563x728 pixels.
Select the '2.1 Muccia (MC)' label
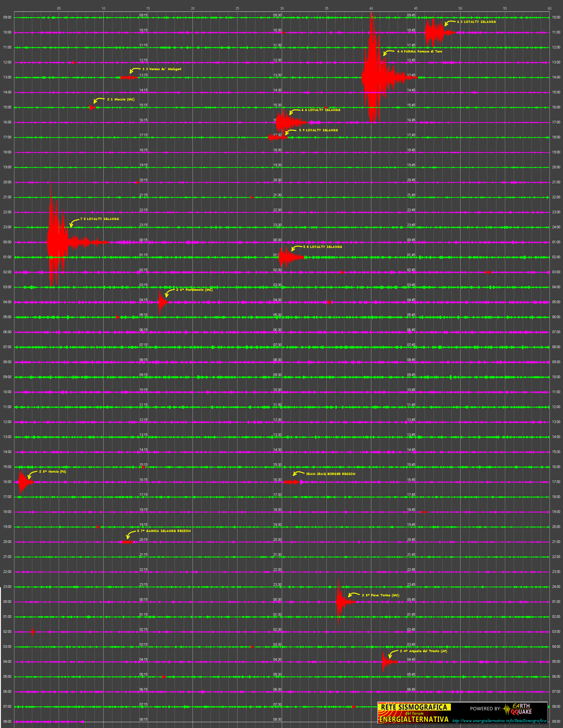pyautogui.click(x=121, y=99)
